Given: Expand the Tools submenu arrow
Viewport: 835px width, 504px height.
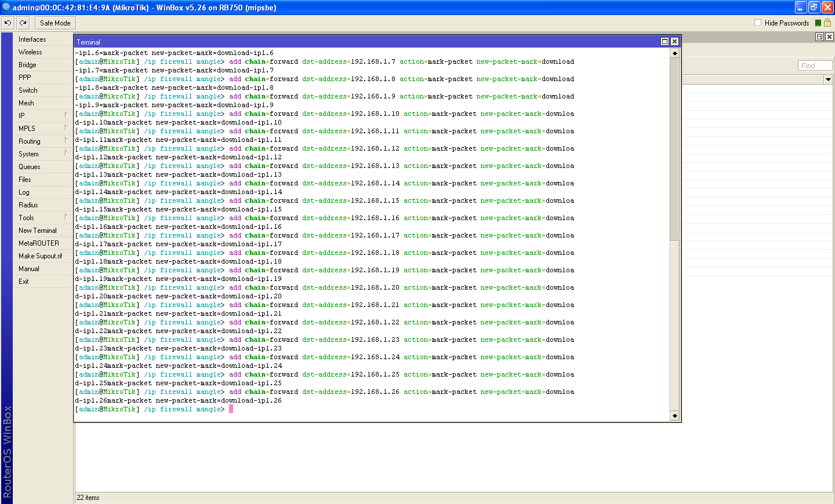Looking at the screenshot, I should click(66, 217).
